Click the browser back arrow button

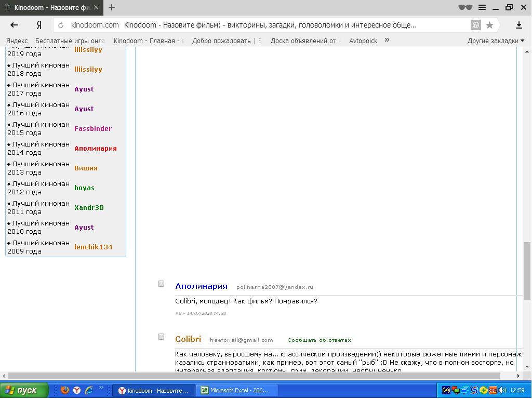[x=14, y=25]
